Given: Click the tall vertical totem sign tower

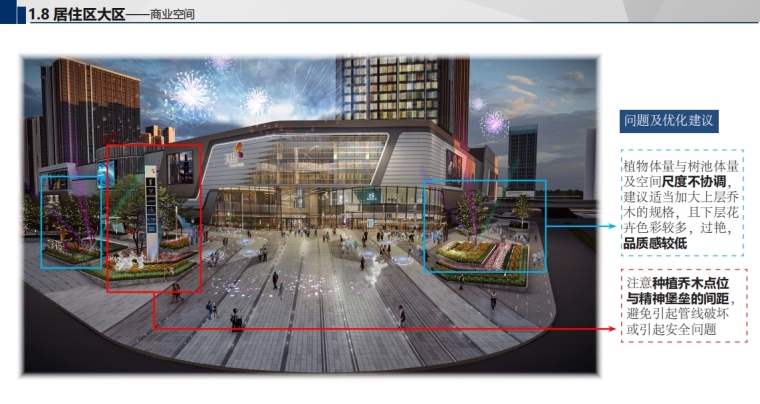Looking at the screenshot, I should (152, 215).
